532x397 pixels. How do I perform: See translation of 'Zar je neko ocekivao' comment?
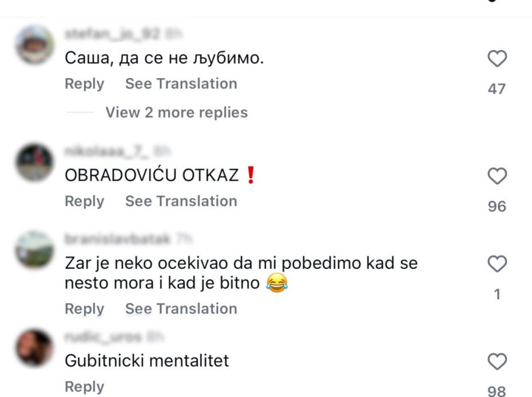point(181,308)
